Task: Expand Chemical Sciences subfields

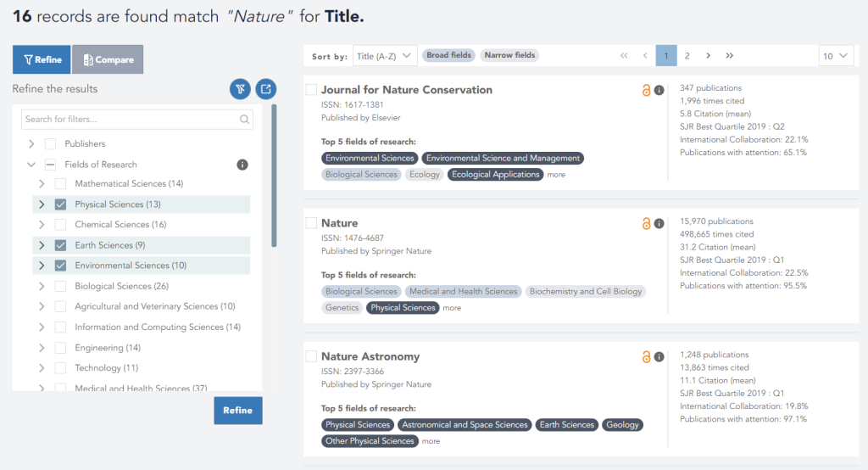Action: click(42, 225)
